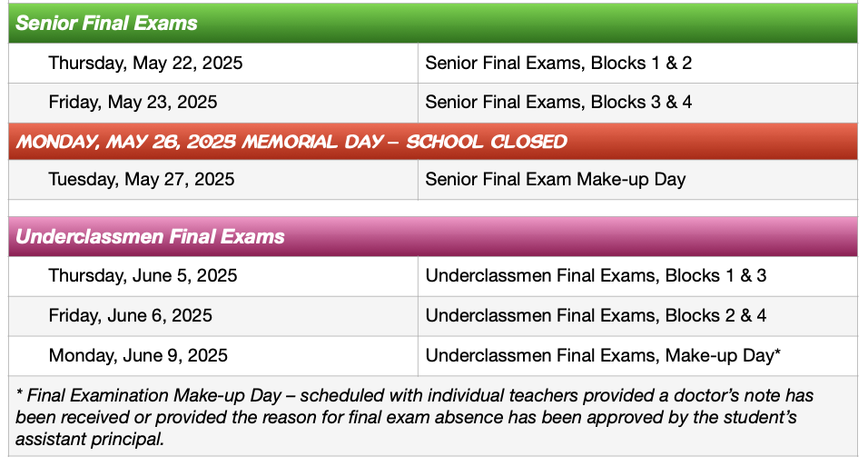The height and width of the screenshot is (466, 868).
Task: Click the Final Examination Make-up Day footnote
Action: (433, 417)
